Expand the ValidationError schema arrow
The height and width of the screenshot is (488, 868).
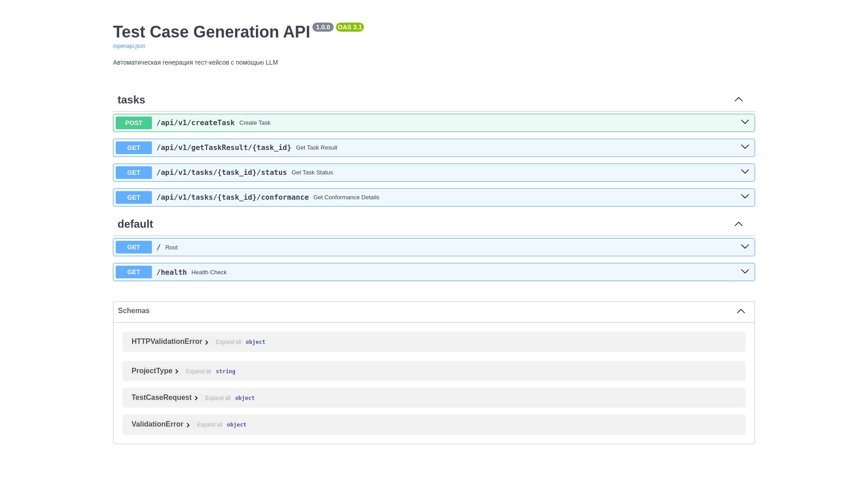pyautogui.click(x=188, y=425)
